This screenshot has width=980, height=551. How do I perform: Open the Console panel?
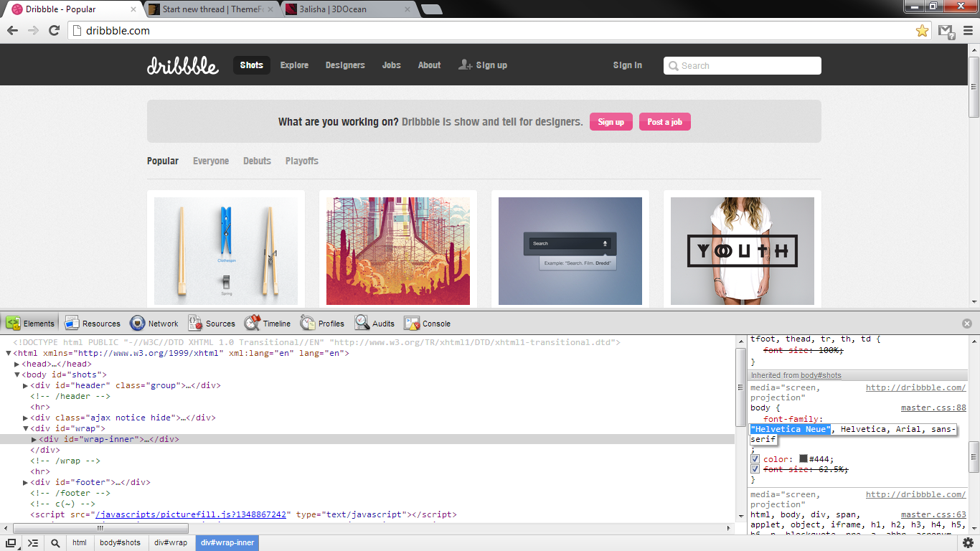point(428,324)
